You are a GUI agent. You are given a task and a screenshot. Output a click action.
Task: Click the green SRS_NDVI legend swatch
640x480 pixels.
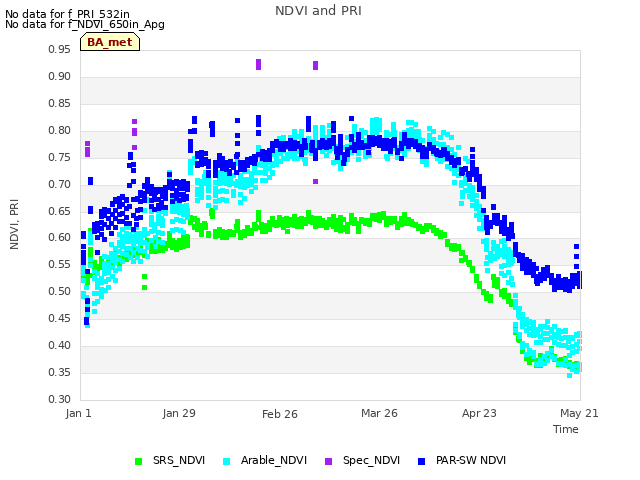(x=138, y=461)
